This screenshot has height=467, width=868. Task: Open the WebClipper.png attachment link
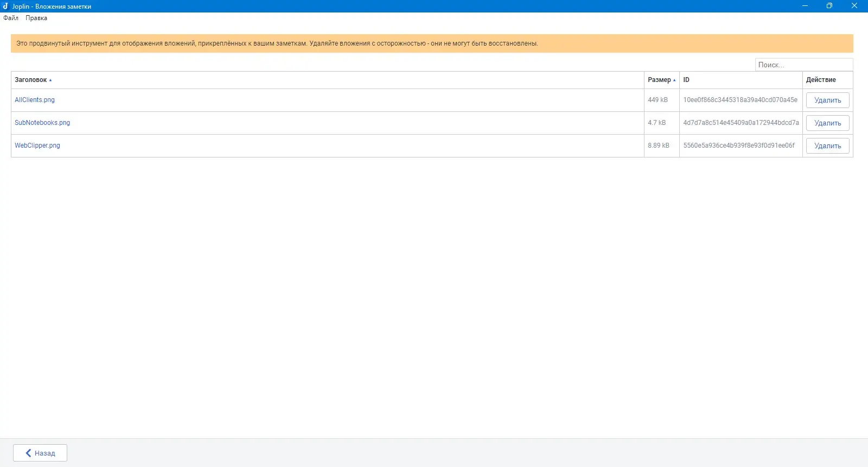coord(37,146)
